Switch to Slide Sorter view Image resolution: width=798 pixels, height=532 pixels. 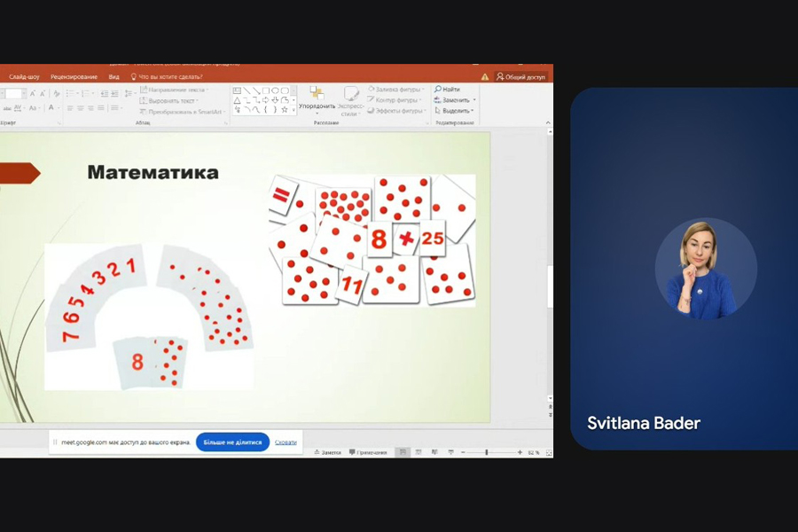[x=419, y=452]
